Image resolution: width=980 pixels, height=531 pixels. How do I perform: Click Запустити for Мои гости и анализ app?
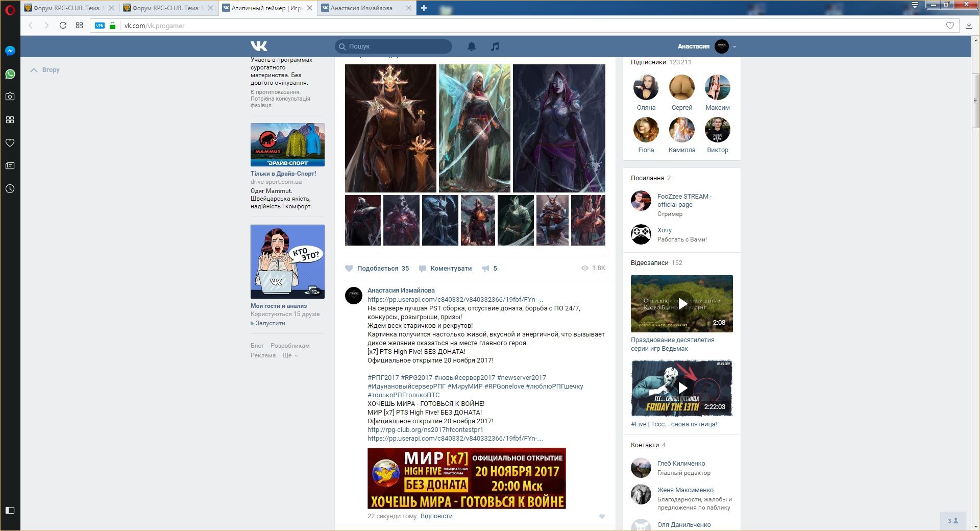coord(270,323)
